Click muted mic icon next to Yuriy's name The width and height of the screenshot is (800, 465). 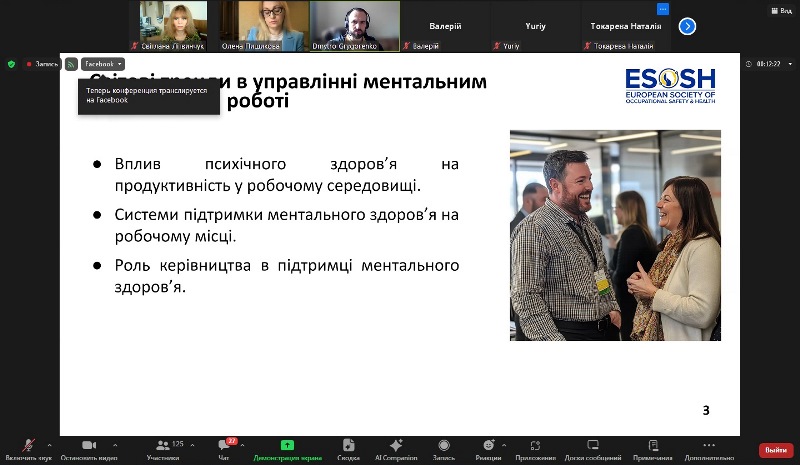coord(497,46)
